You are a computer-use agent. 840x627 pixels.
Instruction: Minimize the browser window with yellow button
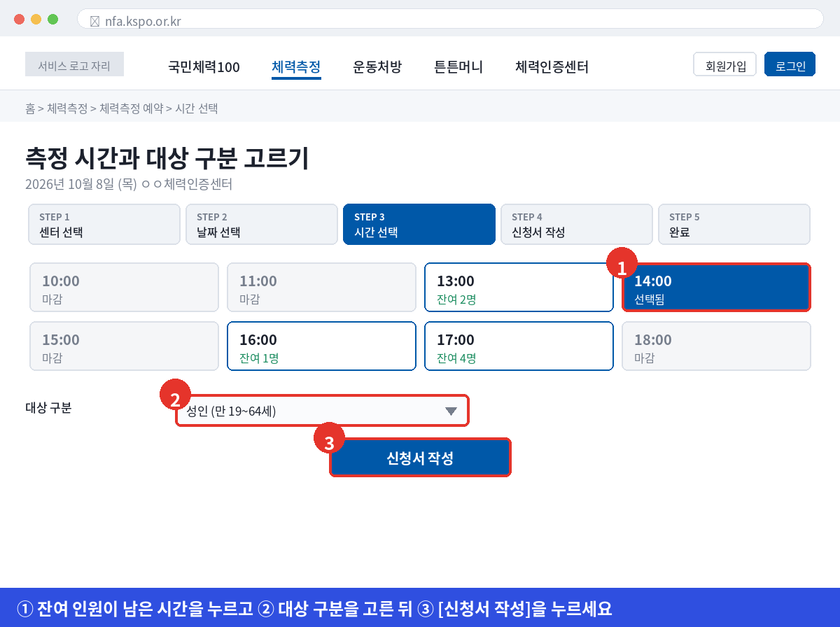click(36, 20)
